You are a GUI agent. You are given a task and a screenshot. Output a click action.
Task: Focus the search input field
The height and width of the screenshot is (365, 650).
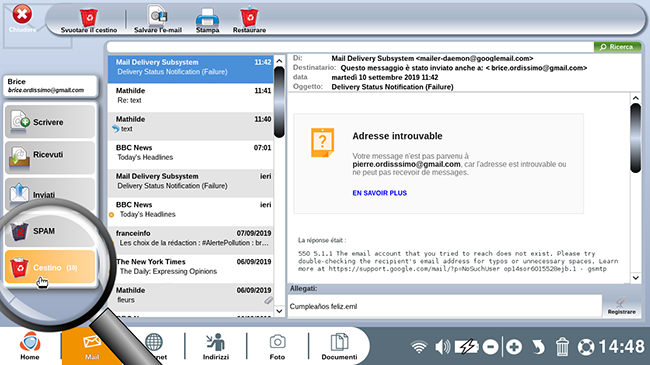(350, 47)
